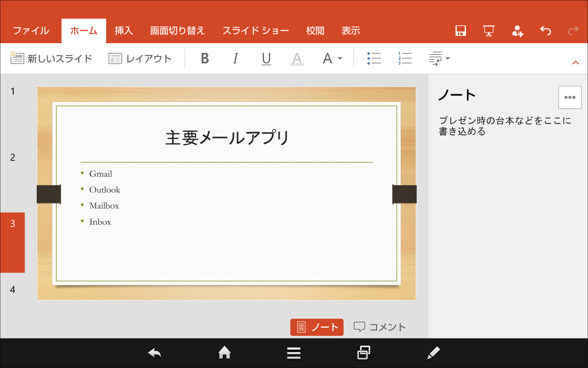This screenshot has width=588, height=368.
Task: Undo the last action
Action: [546, 31]
